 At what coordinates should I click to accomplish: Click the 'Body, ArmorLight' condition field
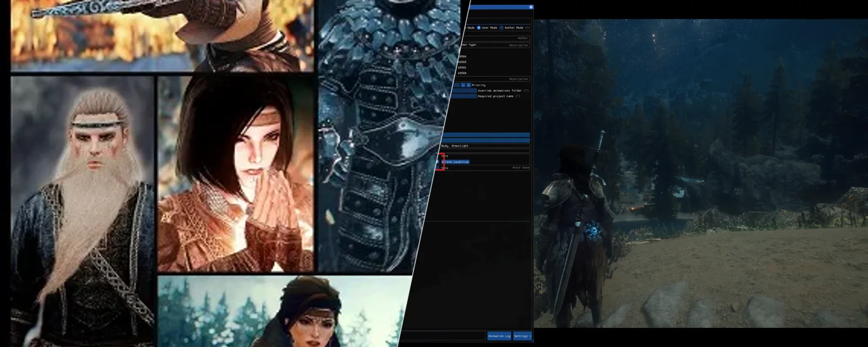pyautogui.click(x=485, y=146)
